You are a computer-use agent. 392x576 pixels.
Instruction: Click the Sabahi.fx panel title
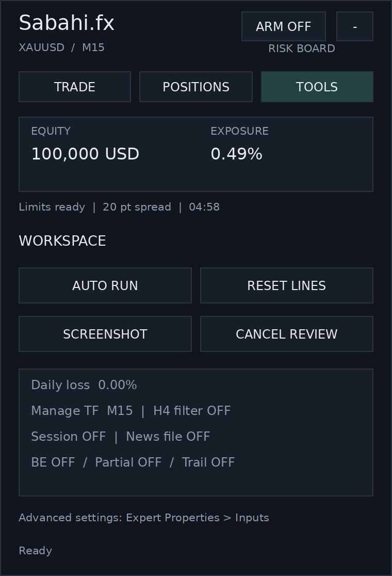coord(67,23)
